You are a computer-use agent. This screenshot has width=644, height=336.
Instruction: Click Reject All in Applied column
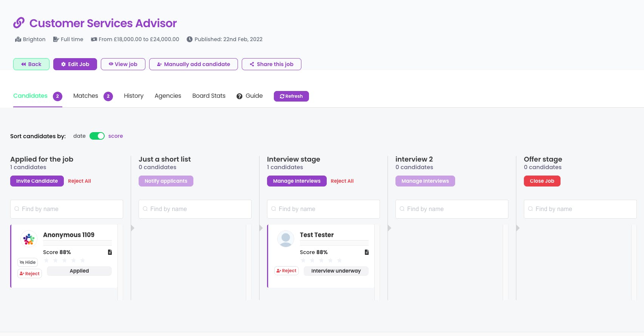[x=79, y=181]
